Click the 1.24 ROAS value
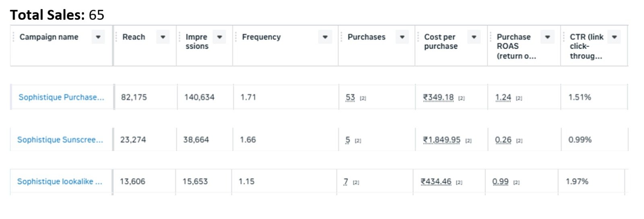This screenshot has width=644, height=219. click(503, 97)
